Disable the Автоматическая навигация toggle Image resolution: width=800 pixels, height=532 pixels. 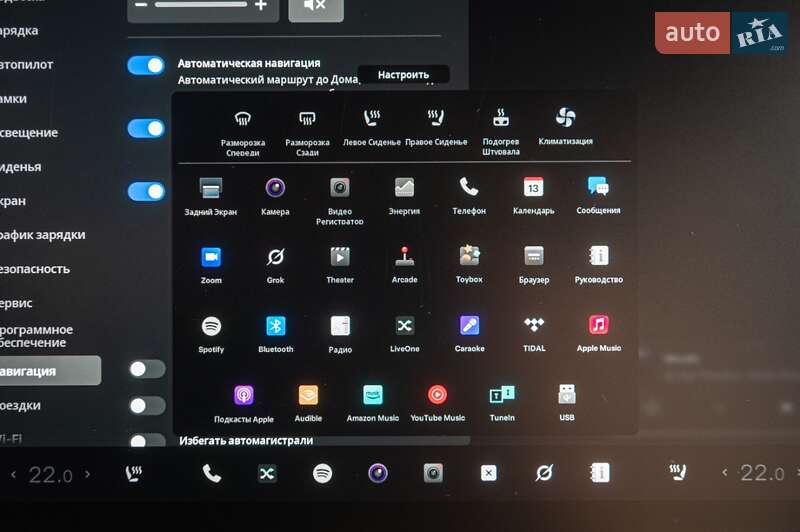(146, 65)
